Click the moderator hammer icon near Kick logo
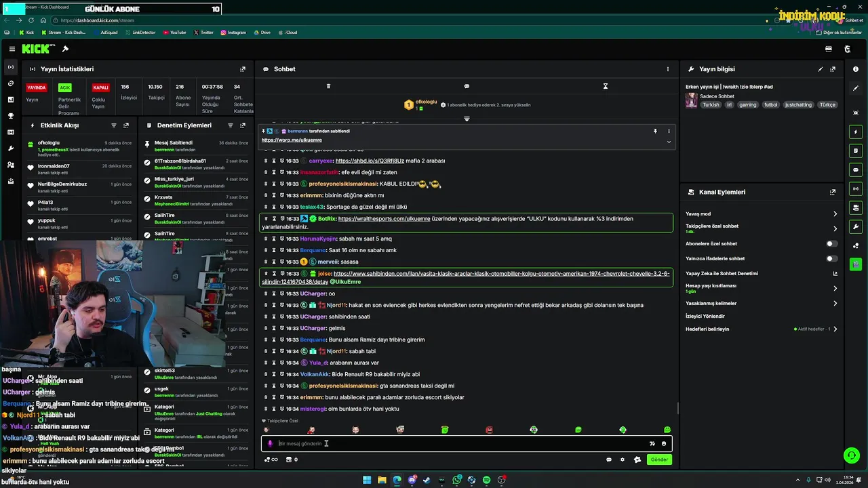This screenshot has width=868, height=488. click(x=65, y=49)
